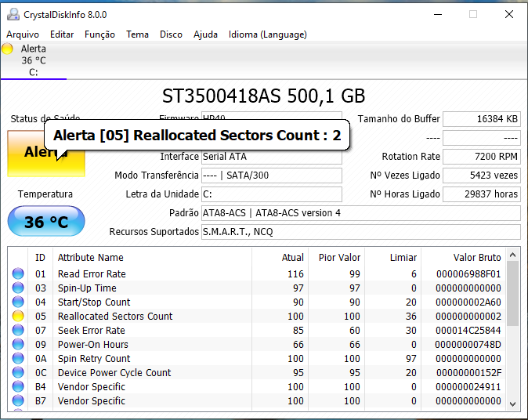Click the blue status icon for Read Error Rate

18,273
